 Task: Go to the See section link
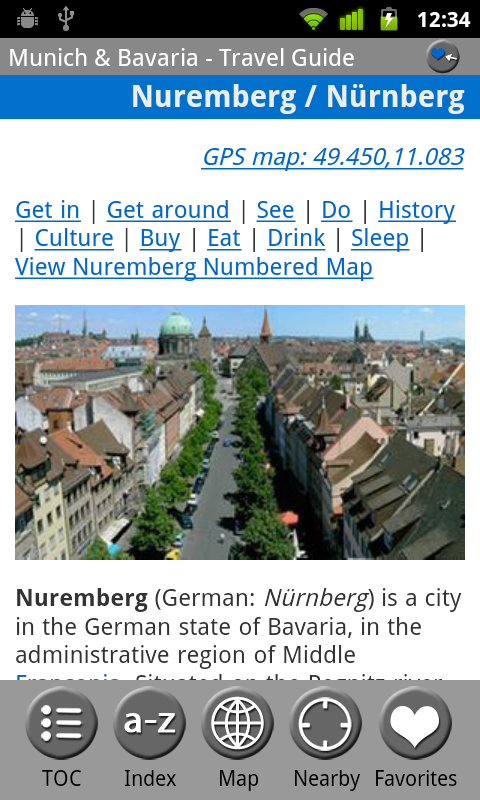tap(275, 210)
